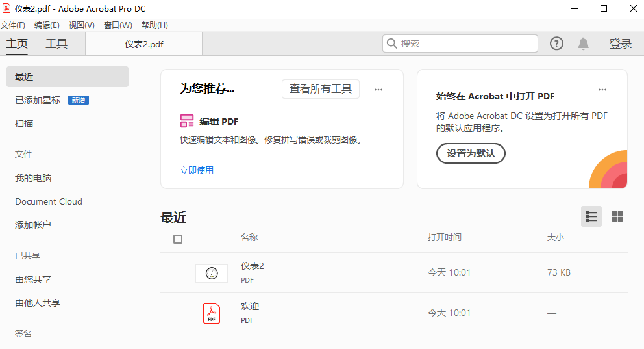Screen dimensions: 644x349
Task: Click the 欢迎 file name
Action: tap(250, 306)
